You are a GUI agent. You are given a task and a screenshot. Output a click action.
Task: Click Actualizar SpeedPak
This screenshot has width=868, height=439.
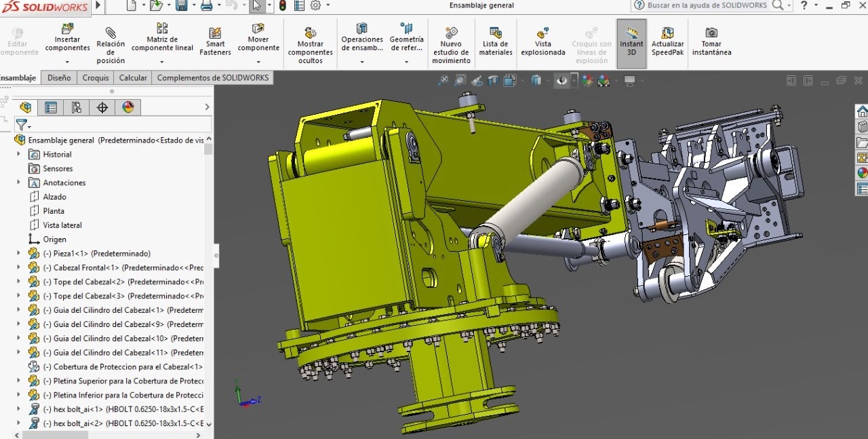[x=668, y=42]
